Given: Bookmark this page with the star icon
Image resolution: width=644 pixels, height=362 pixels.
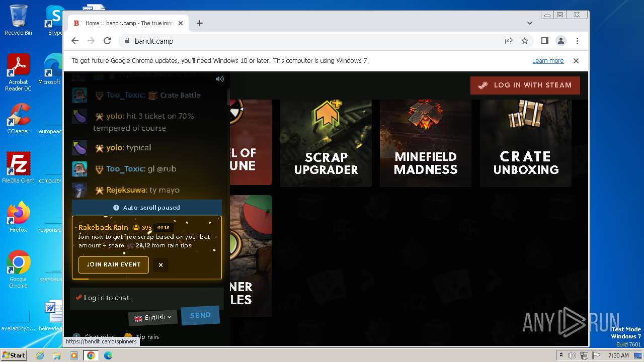Looking at the screenshot, I should [525, 41].
